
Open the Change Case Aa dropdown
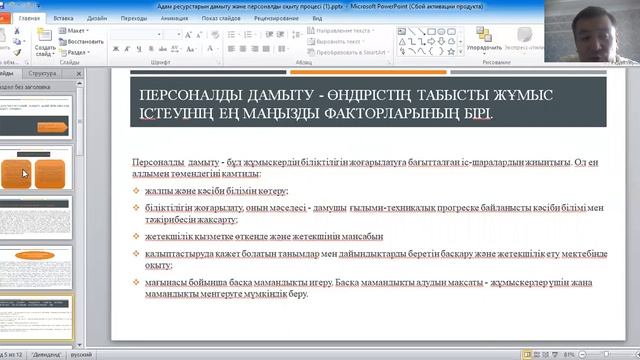[191, 49]
